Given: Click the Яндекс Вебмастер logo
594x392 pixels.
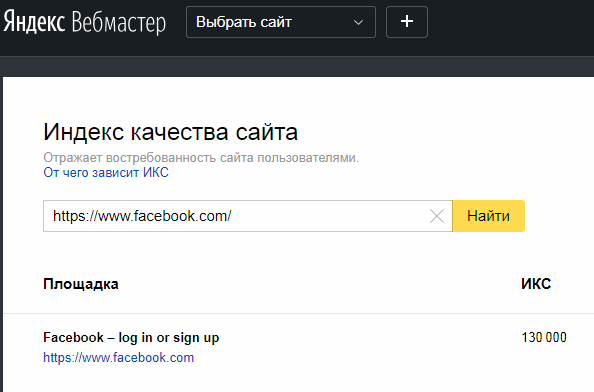Looking at the screenshot, I should point(84,22).
